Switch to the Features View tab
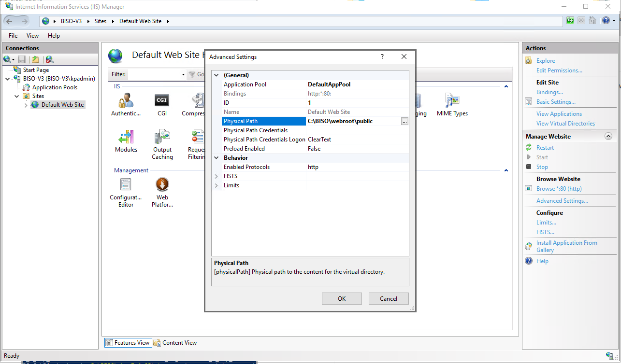The image size is (621, 364). click(x=128, y=343)
